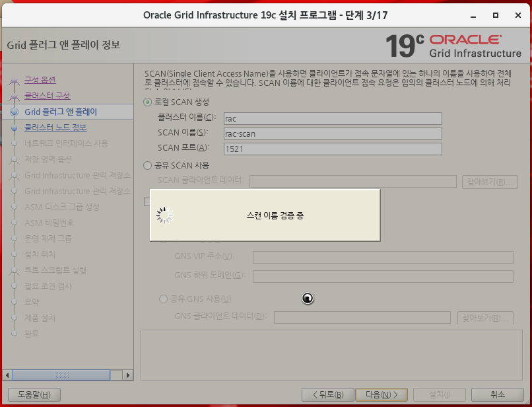Click the 필요 조건 검사 step
Image resolution: width=532 pixels, height=407 pixels.
tap(48, 286)
